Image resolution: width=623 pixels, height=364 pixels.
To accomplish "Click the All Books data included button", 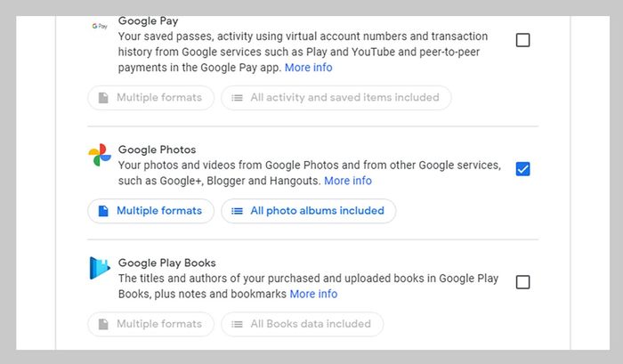I will click(x=302, y=324).
